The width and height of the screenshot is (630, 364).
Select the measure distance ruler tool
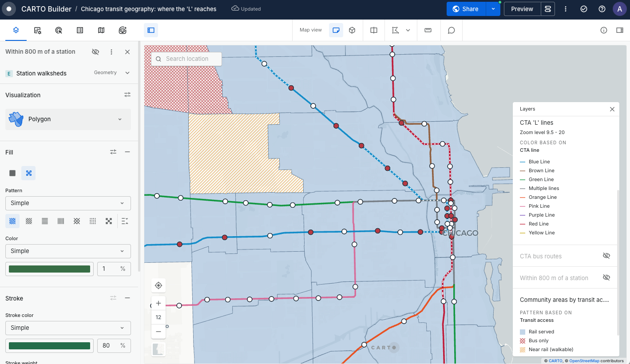point(428,30)
